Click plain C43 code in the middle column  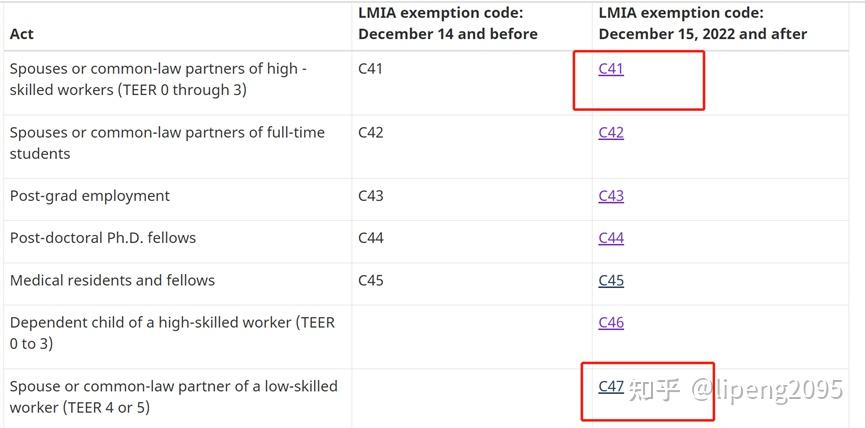[x=370, y=196]
